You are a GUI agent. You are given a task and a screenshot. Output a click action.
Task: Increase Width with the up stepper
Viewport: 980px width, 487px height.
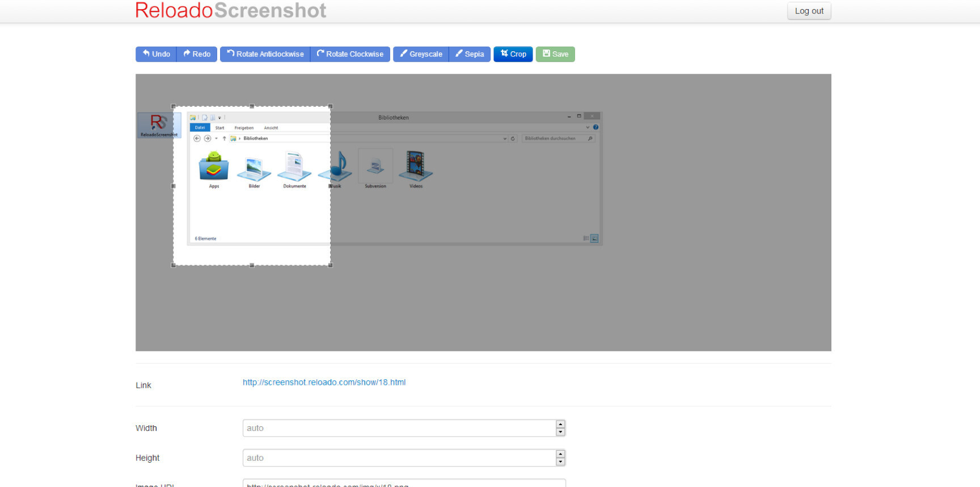(560, 425)
